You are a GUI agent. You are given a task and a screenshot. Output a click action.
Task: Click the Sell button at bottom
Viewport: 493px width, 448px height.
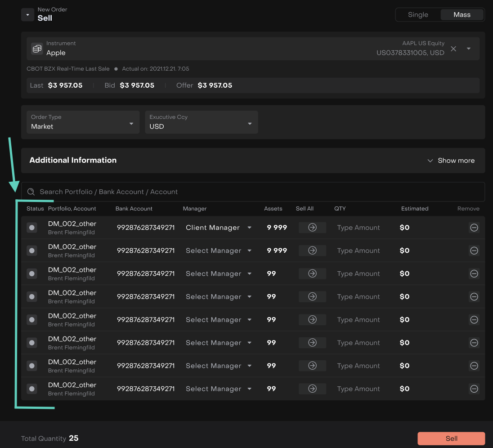pyautogui.click(x=451, y=439)
